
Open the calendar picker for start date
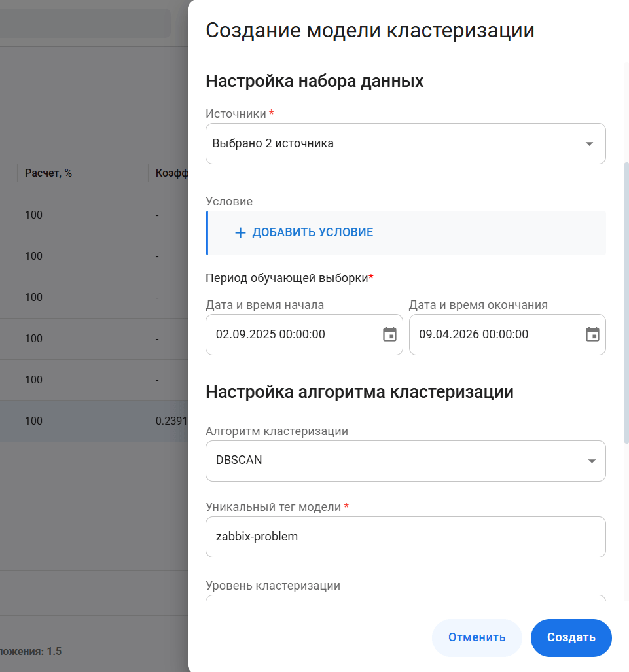coord(389,334)
